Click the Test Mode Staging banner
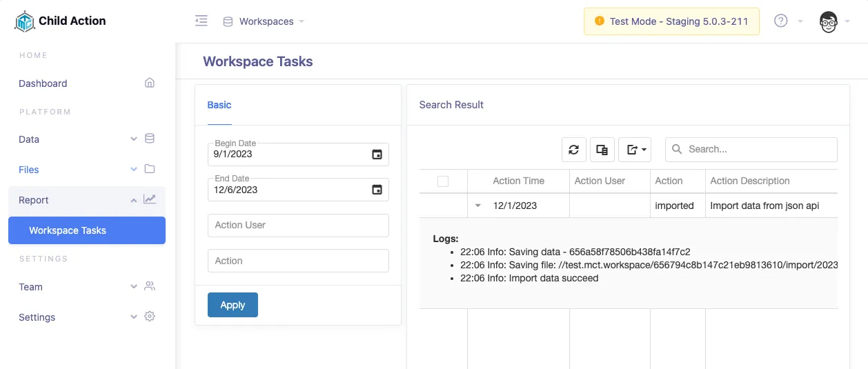 (x=671, y=21)
